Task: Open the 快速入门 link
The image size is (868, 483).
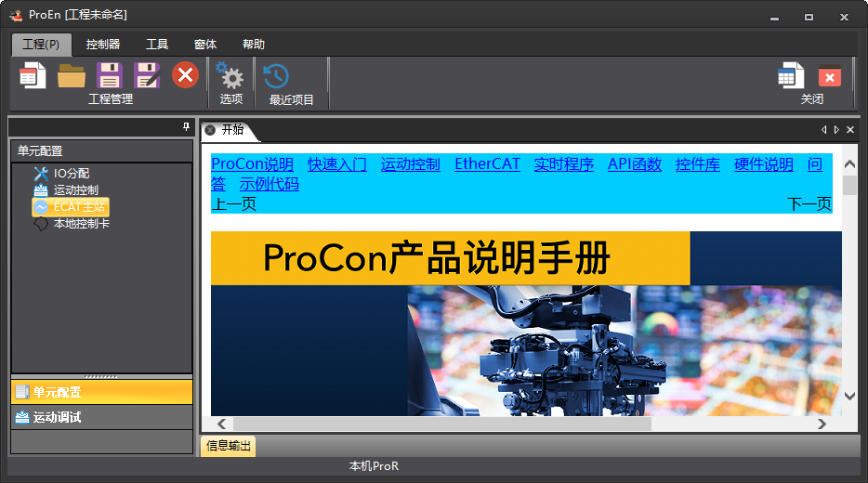Action: click(x=337, y=164)
